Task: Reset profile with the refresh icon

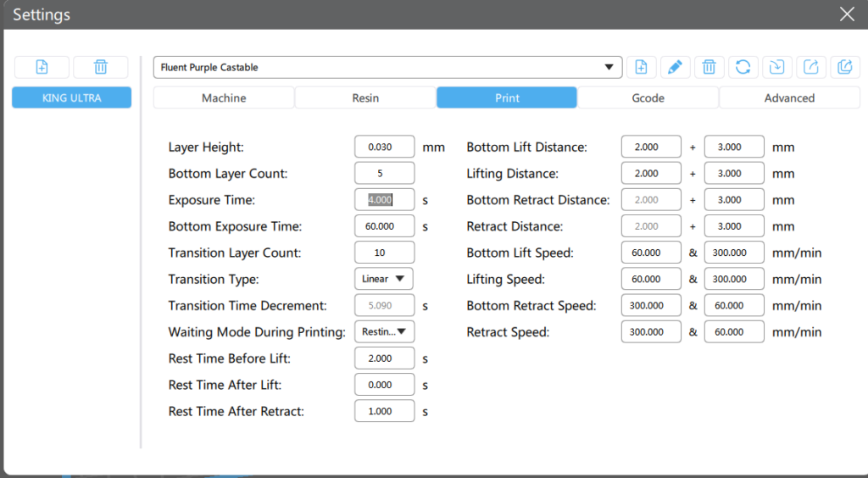Action: (743, 67)
